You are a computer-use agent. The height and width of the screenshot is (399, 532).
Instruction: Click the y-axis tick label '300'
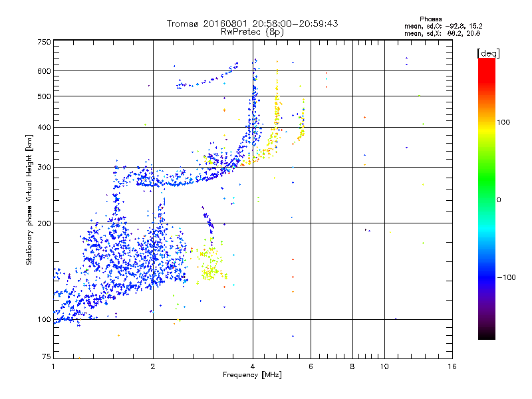tap(44, 168)
